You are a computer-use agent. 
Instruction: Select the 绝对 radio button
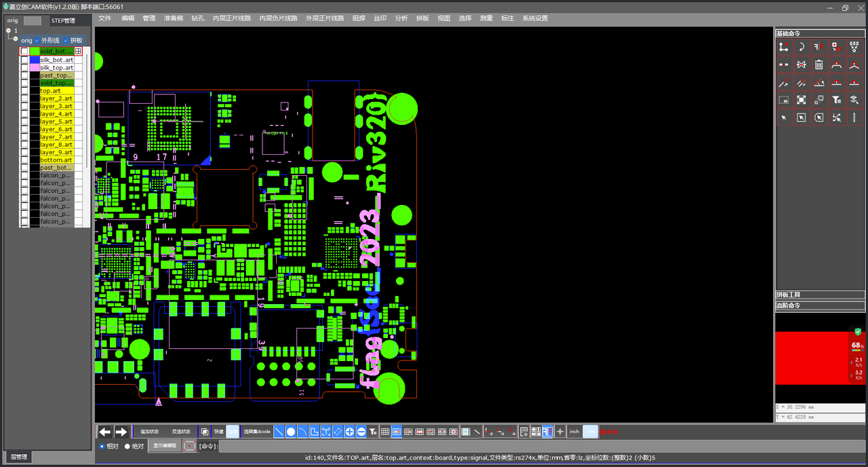coord(127,446)
